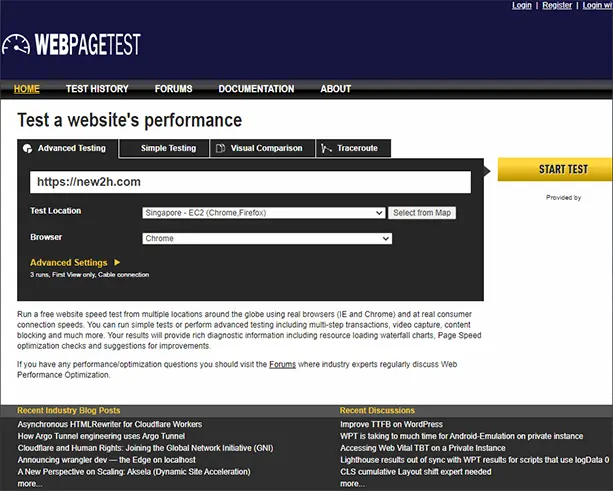Click more under Recent Industry Blog Posts
This screenshot has width=613, height=491.
pos(30,484)
